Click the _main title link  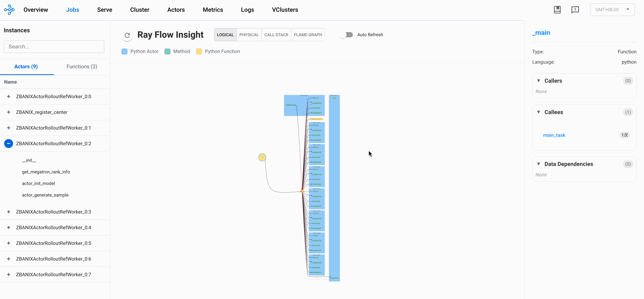pos(541,33)
